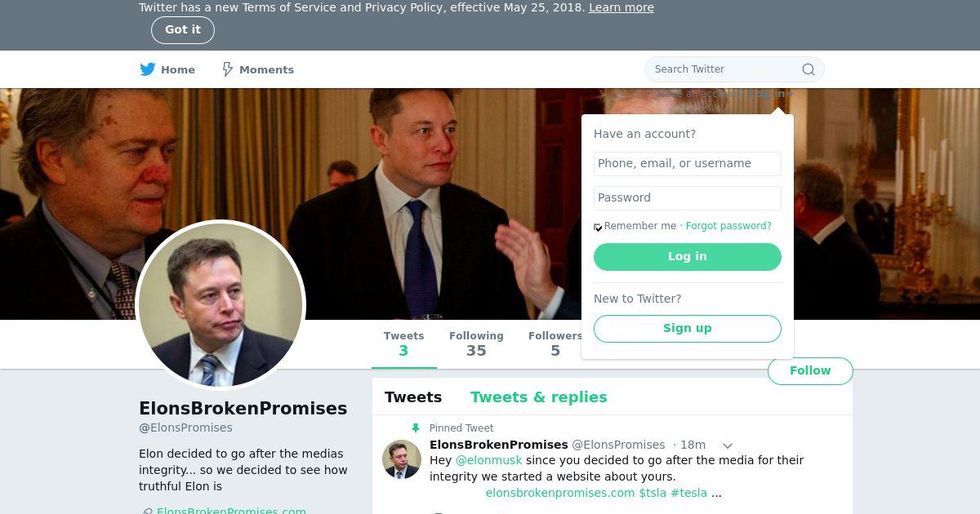View the Following count of 35
The width and height of the screenshot is (980, 514).
476,343
